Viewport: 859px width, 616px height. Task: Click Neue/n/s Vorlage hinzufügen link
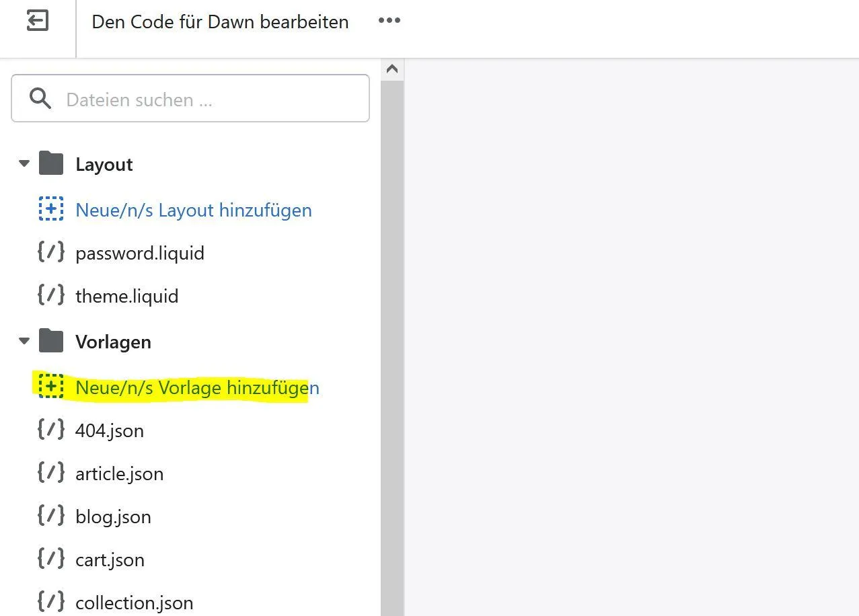pyautogui.click(x=197, y=387)
